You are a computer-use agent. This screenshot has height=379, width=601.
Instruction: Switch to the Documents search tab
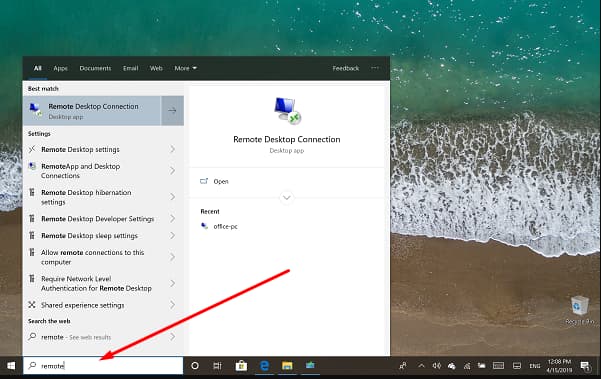point(95,68)
